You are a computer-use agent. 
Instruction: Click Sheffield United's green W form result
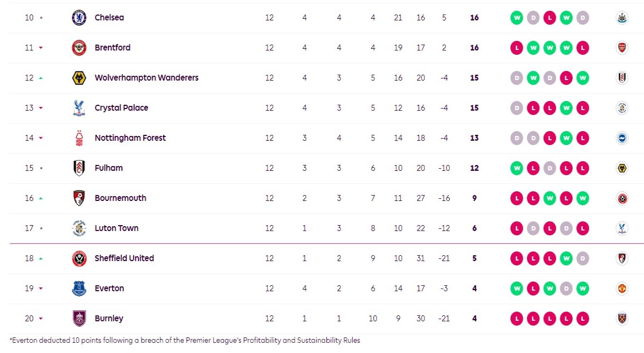pos(566,258)
